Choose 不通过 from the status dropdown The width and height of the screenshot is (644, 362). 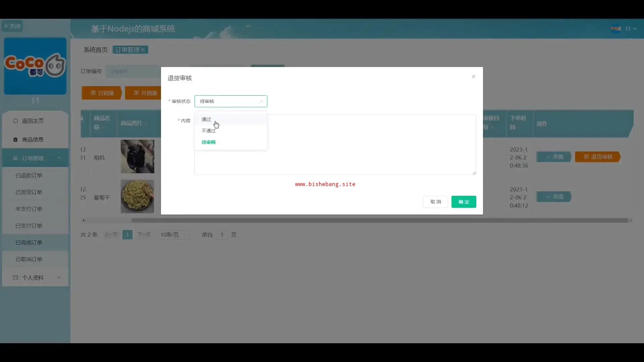(x=208, y=131)
